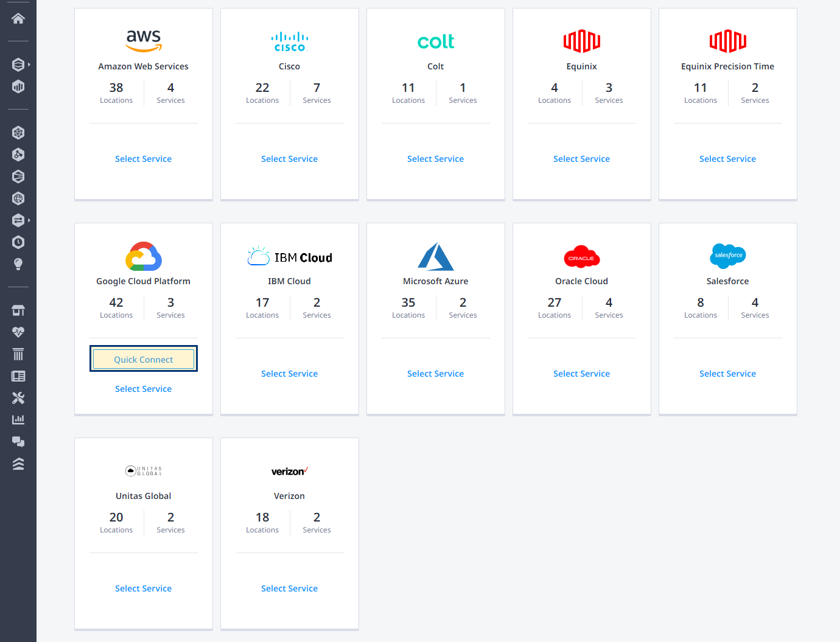Click the Verizon logo
The width and height of the screenshot is (840, 642).
(x=290, y=471)
